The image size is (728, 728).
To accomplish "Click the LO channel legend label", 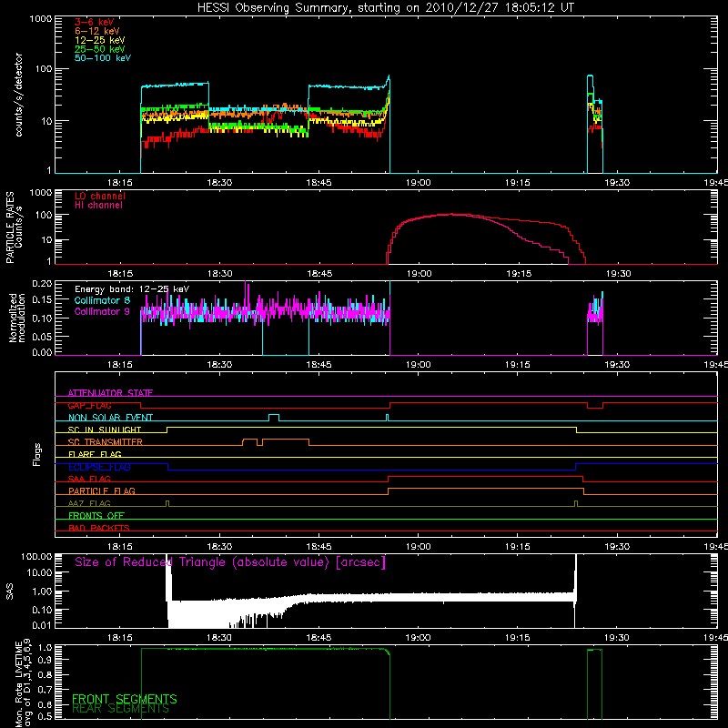I will pos(100,196).
